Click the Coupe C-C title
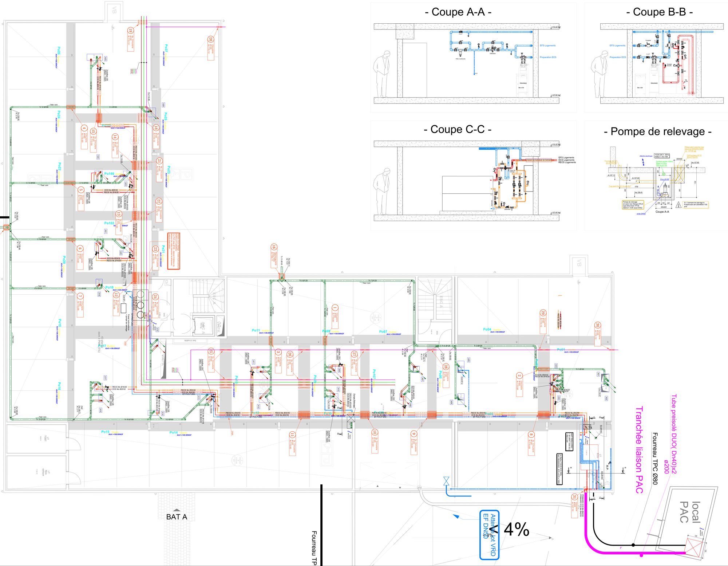Screen dimensions: 728x566 tap(458, 129)
